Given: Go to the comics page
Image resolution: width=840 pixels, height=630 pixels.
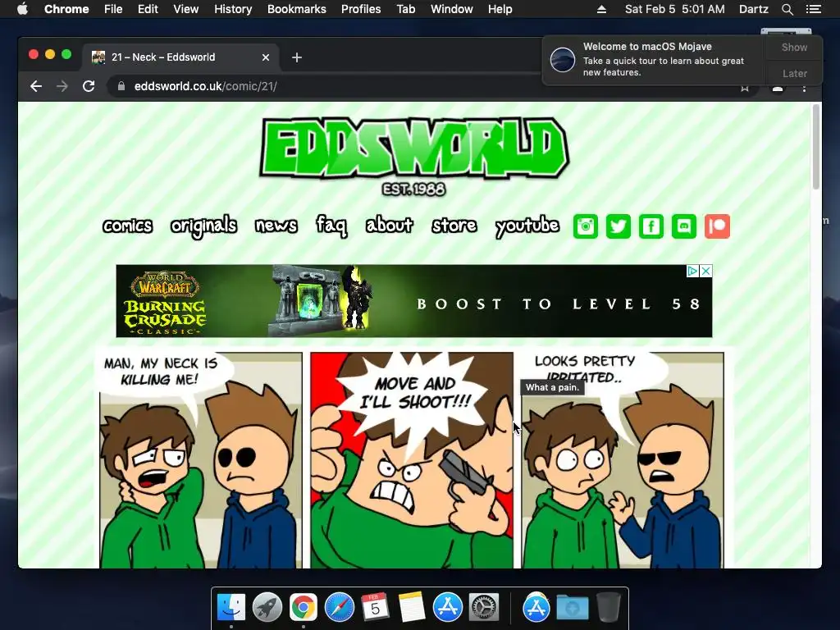Looking at the screenshot, I should coord(127,226).
